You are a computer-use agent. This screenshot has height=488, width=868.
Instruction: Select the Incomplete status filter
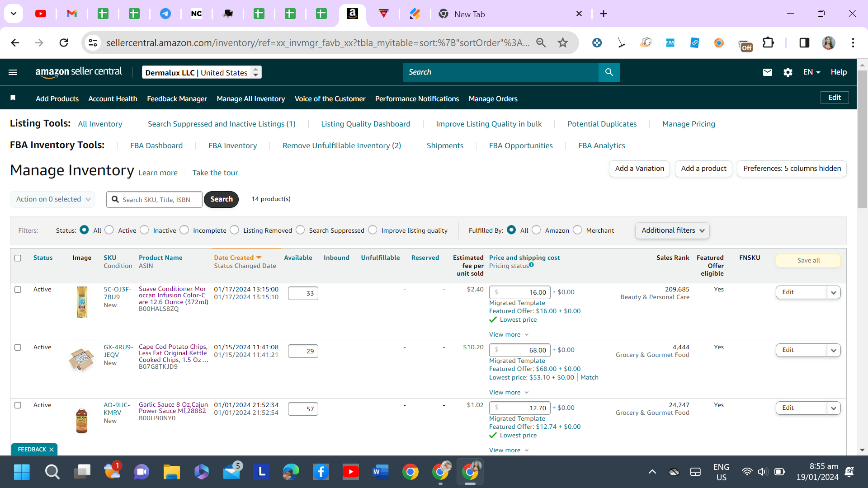(x=184, y=230)
